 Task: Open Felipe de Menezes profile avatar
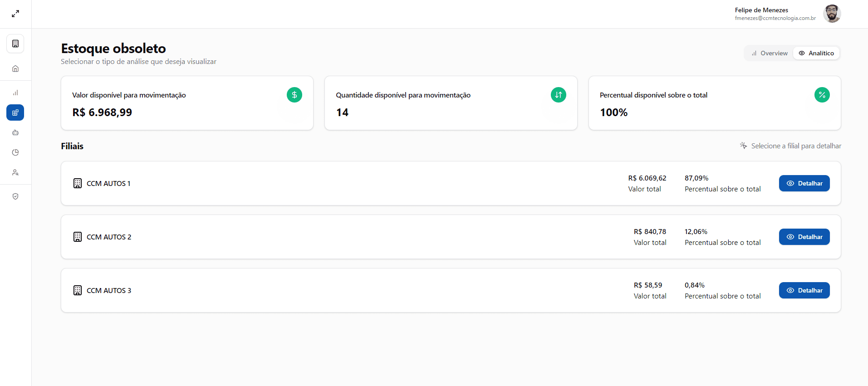click(x=832, y=14)
